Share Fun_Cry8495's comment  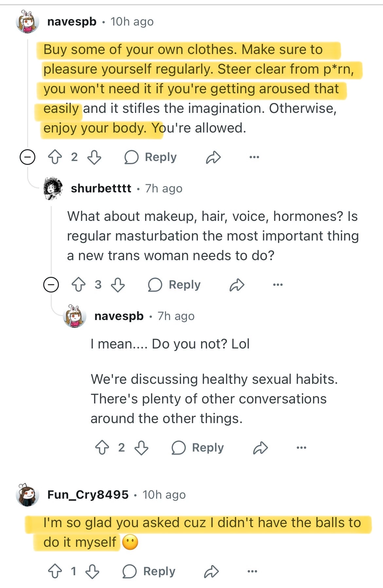211,572
